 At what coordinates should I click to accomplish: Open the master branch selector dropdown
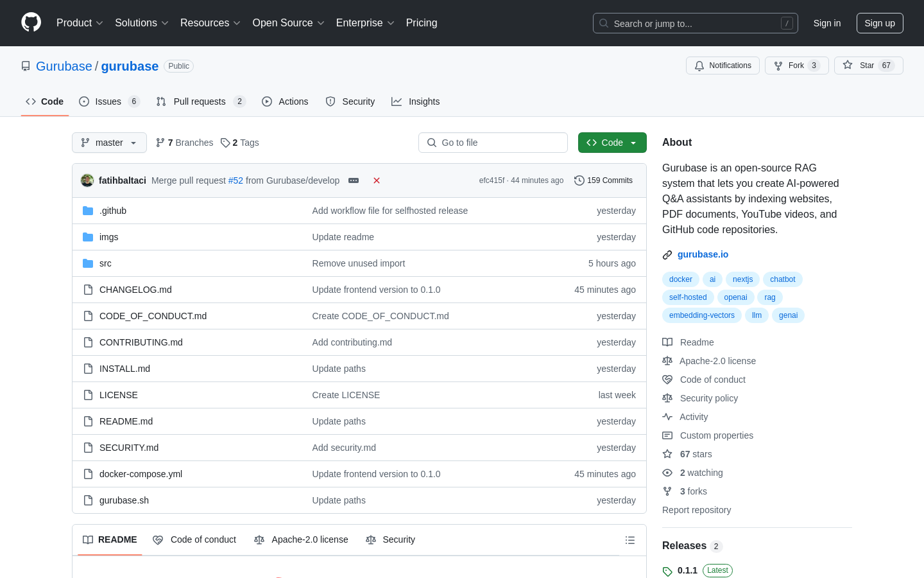(109, 143)
